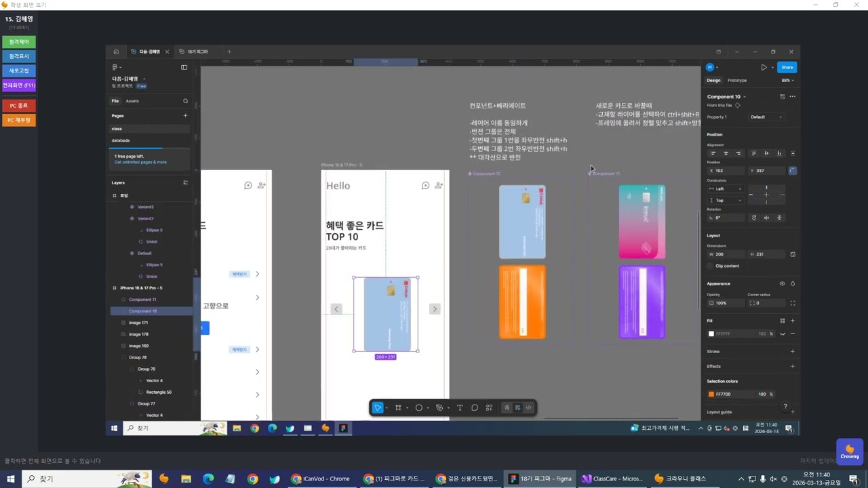868x488 pixels.
Task: Click 전체화면 (F11) purple button
Action: click(x=19, y=85)
